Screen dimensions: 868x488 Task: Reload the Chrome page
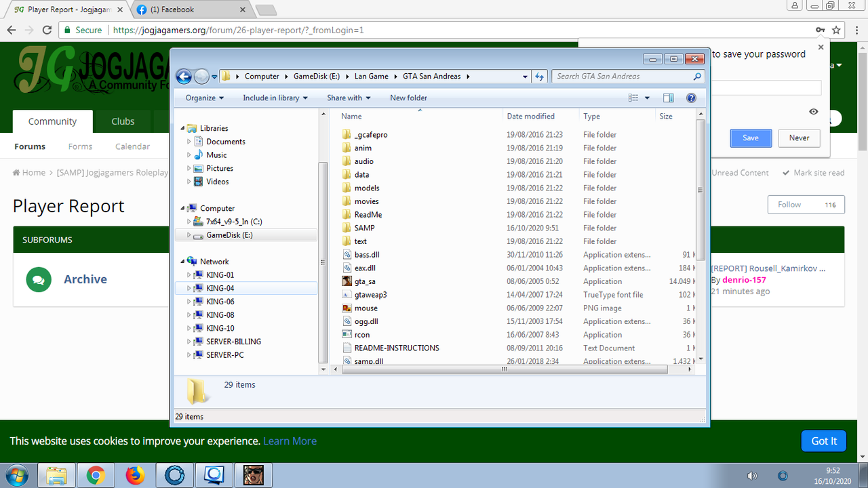(x=47, y=30)
